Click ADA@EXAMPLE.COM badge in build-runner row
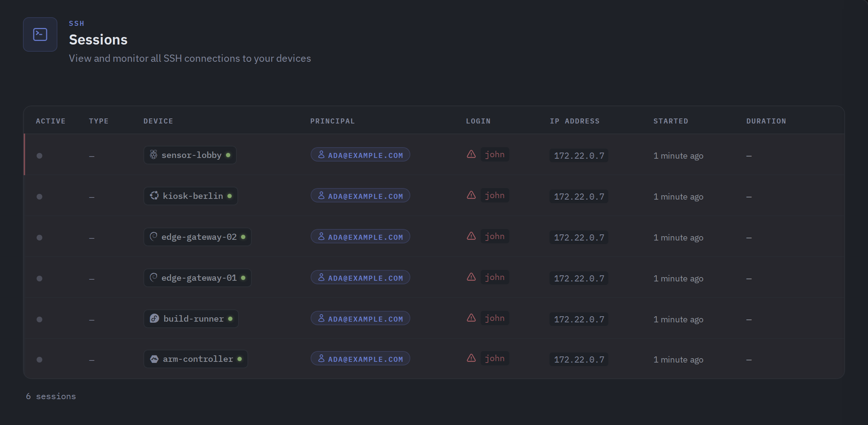Viewport: 868px width, 425px height. pyautogui.click(x=360, y=318)
